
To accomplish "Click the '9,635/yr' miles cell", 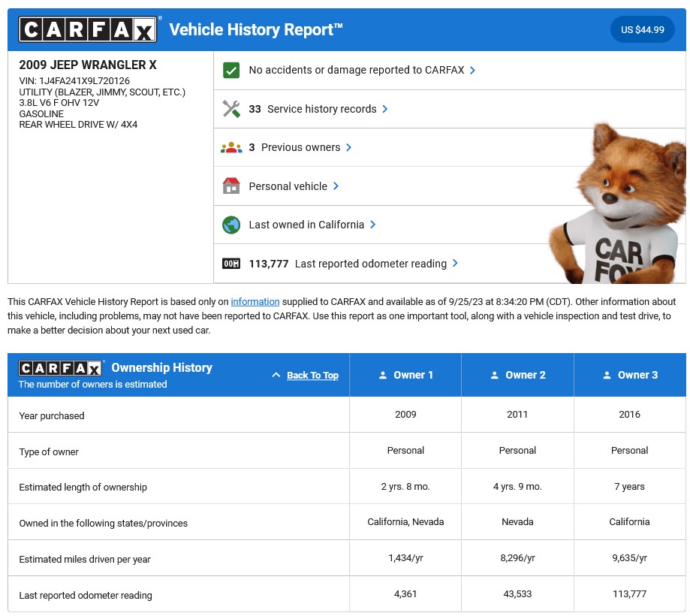I will click(x=629, y=558).
